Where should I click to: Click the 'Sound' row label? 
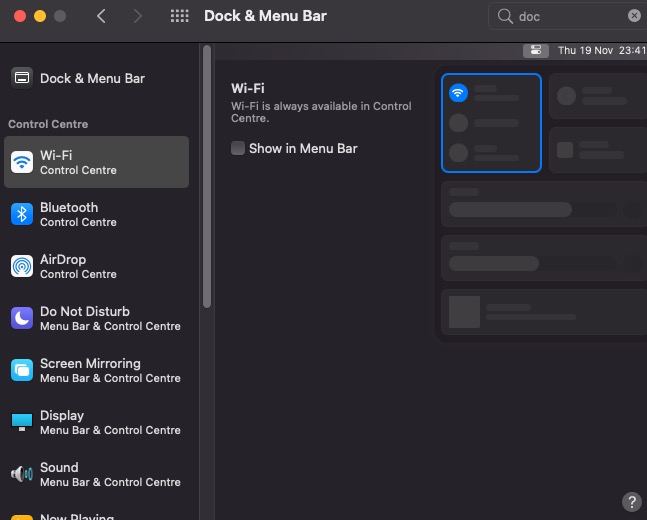tap(59, 467)
